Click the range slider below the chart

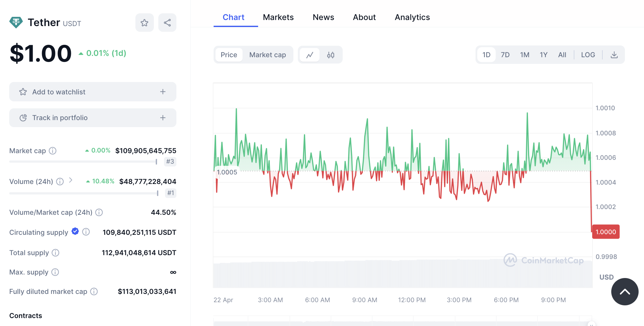click(402, 321)
